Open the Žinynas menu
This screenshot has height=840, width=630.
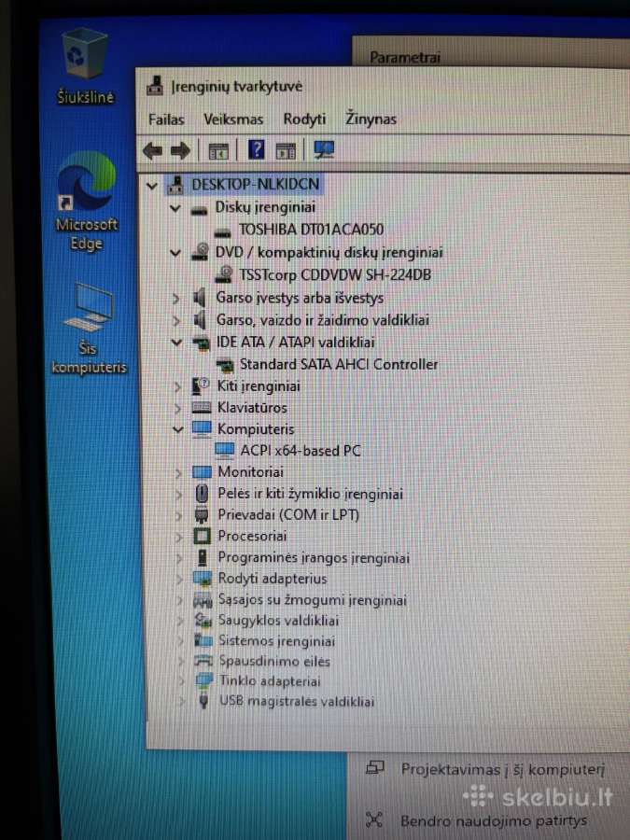point(371,118)
